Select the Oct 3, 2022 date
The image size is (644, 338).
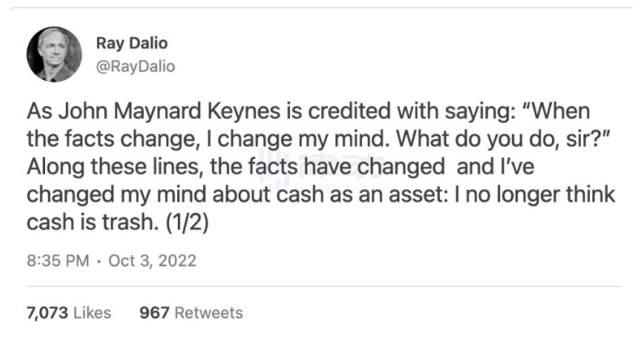(x=153, y=261)
